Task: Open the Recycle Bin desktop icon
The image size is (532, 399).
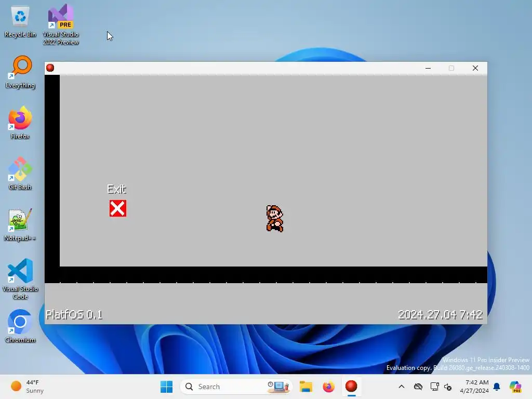Action: coord(20,21)
